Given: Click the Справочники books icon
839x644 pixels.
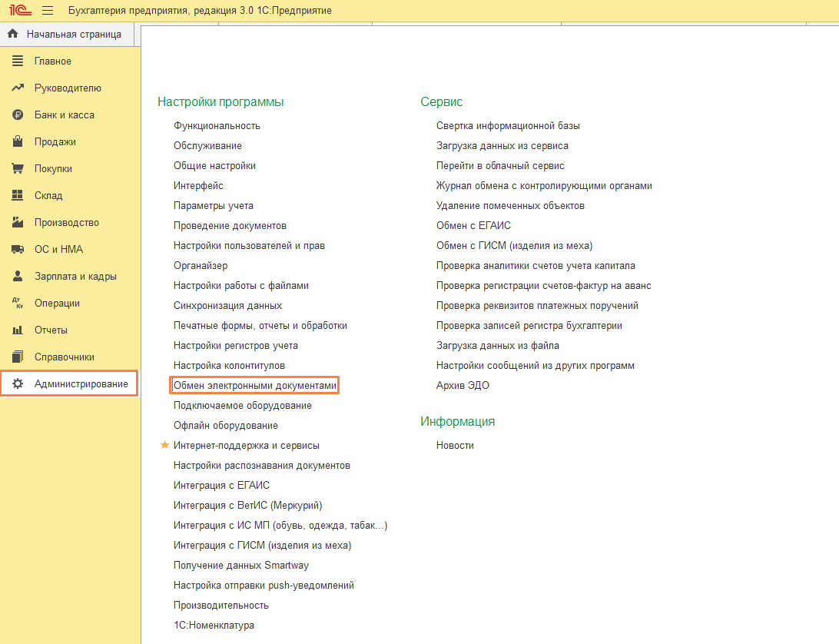Looking at the screenshot, I should 18,357.
